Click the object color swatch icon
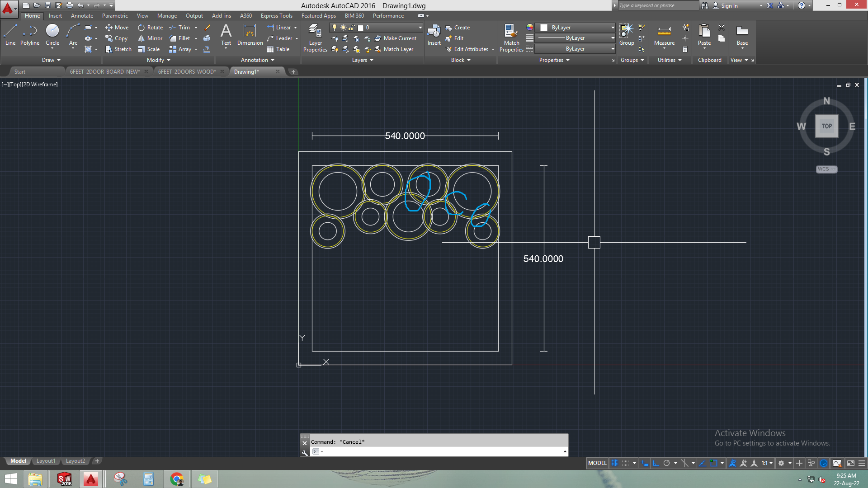Image resolution: width=868 pixels, height=488 pixels. [x=530, y=28]
